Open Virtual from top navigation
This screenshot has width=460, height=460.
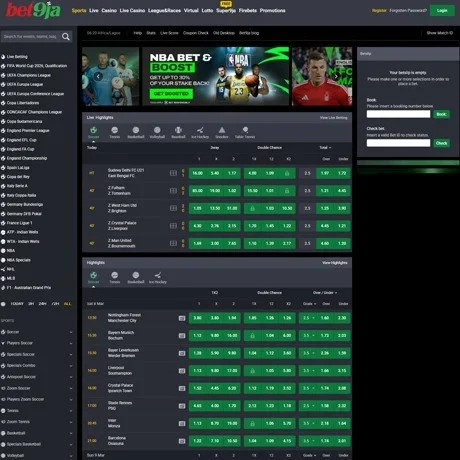[x=191, y=11]
